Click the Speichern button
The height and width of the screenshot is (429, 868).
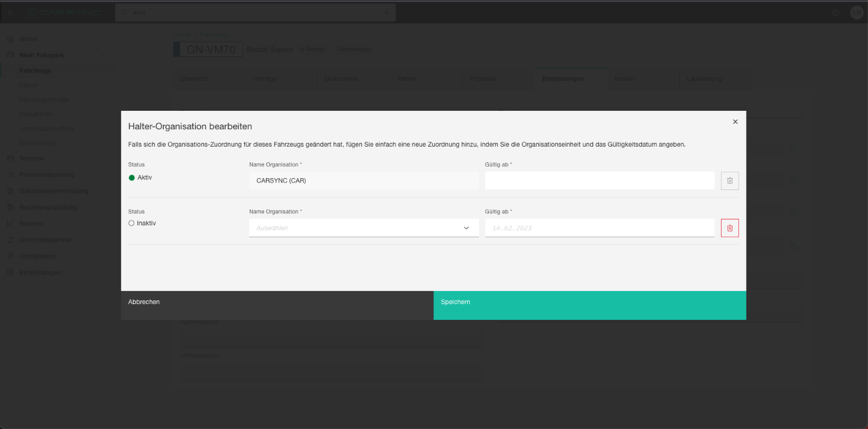pyautogui.click(x=590, y=305)
